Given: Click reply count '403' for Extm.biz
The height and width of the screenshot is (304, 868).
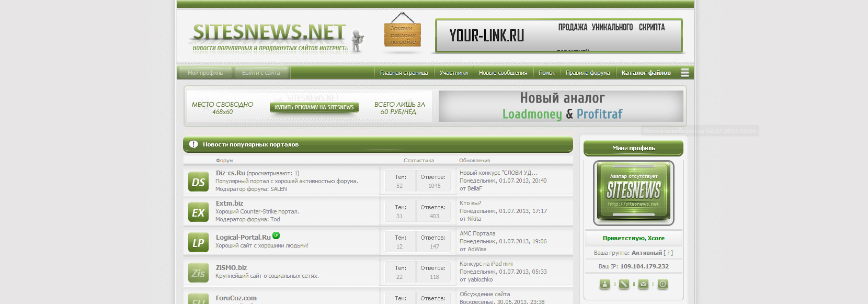Looking at the screenshot, I should (435, 216).
